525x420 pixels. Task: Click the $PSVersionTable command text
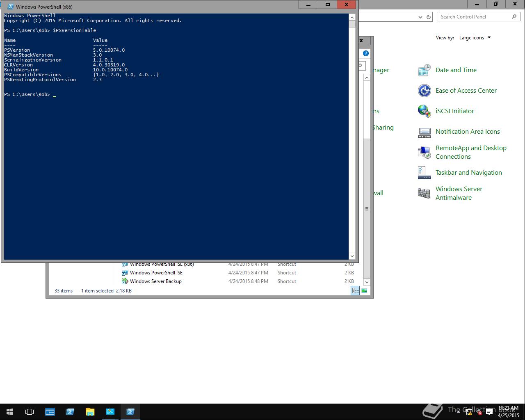point(74,30)
